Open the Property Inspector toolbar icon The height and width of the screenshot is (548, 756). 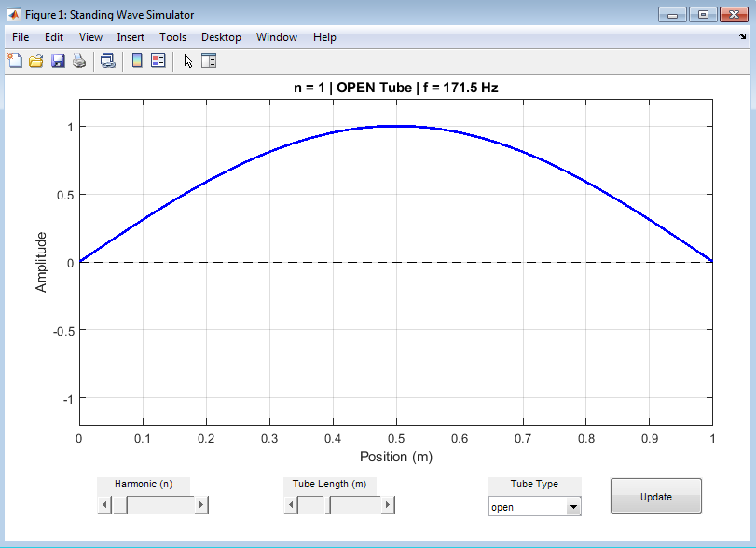coord(209,62)
